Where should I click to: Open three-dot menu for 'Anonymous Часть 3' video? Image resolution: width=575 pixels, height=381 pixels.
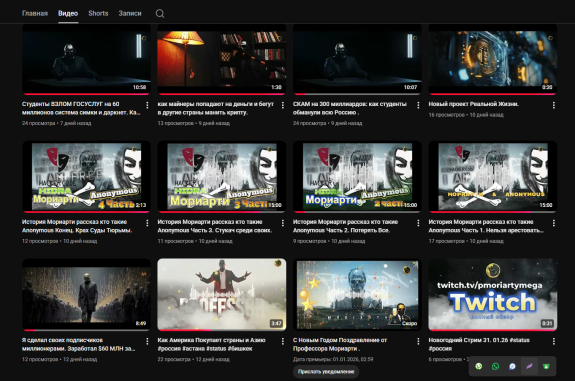click(283, 223)
